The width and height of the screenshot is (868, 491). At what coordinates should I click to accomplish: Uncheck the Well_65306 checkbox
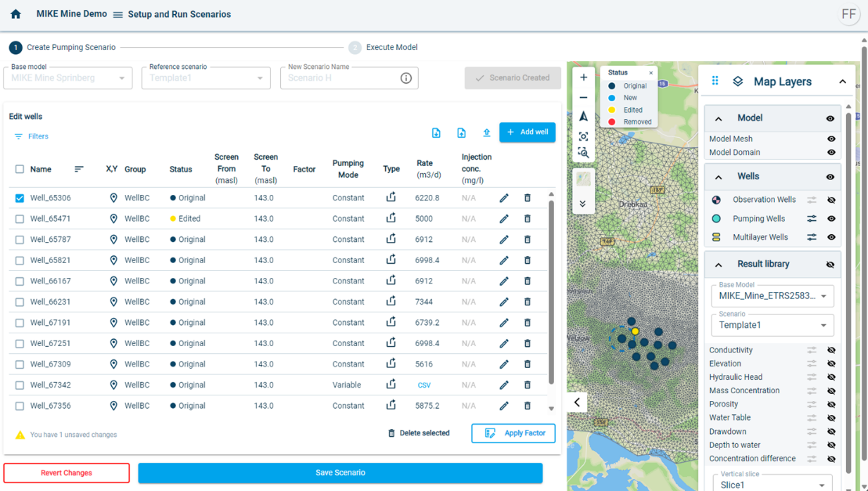20,198
